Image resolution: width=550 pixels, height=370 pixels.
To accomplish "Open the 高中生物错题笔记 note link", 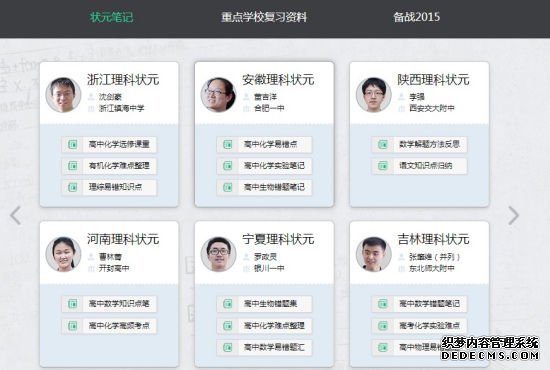I will pyautogui.click(x=274, y=187).
